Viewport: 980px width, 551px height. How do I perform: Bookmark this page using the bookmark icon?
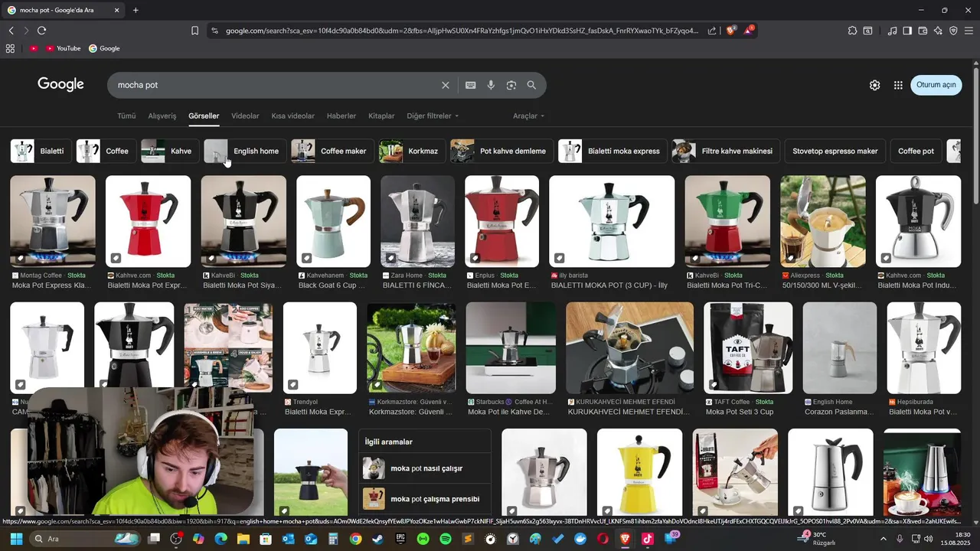click(194, 31)
